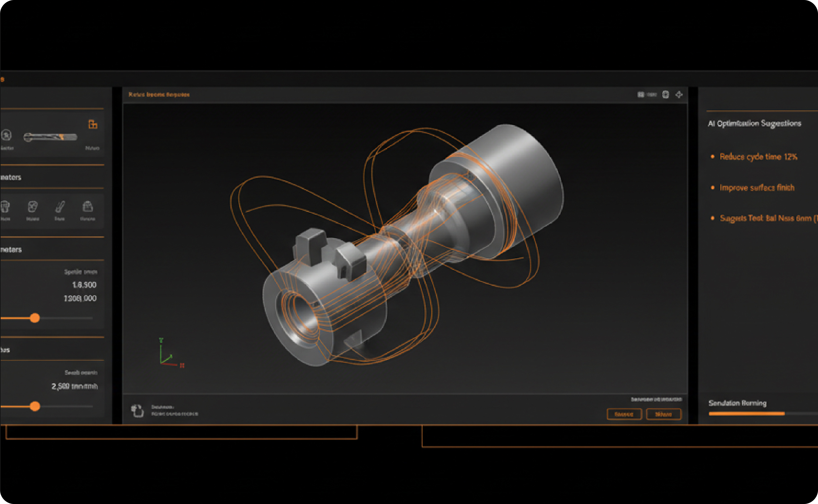Select the "Reduce cycle time 12%" suggestion
The width and height of the screenshot is (818, 504).
(x=758, y=157)
